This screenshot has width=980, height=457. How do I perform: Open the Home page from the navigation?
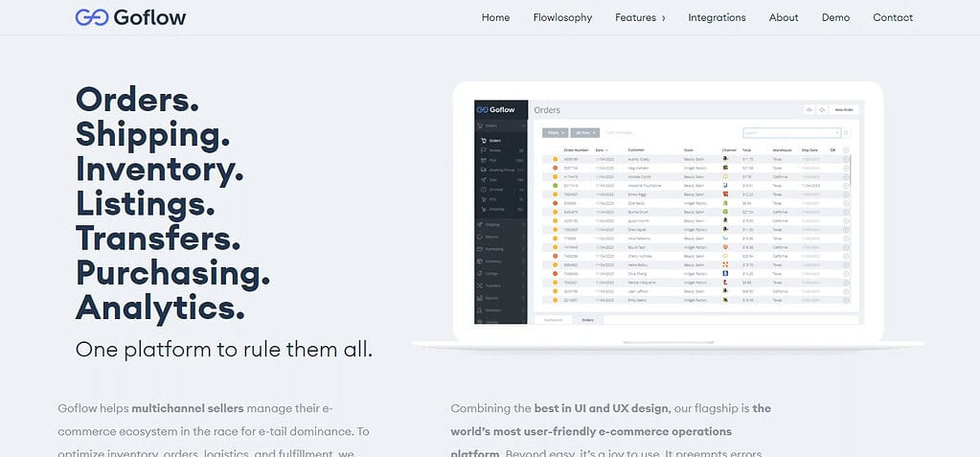click(495, 17)
